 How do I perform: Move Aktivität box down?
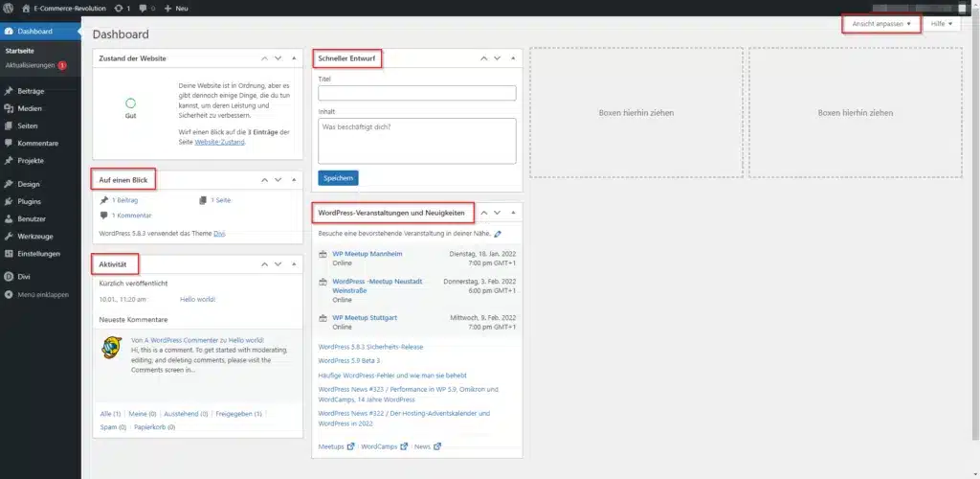pos(278,264)
